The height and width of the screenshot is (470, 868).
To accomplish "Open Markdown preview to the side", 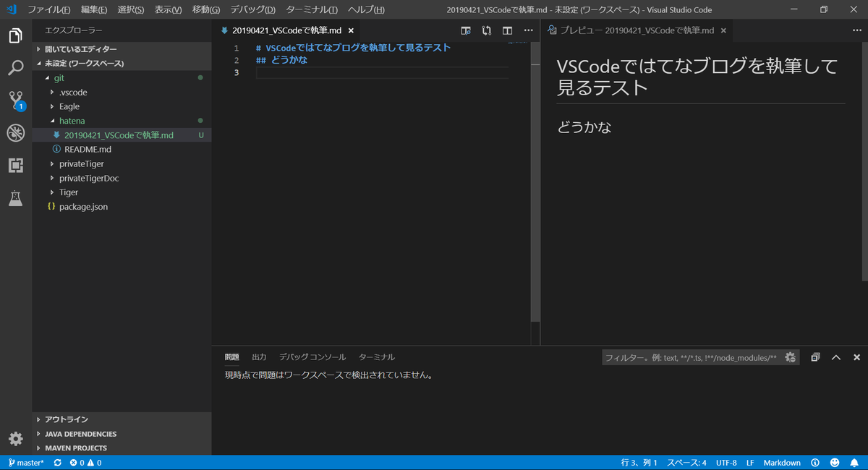I will [465, 30].
